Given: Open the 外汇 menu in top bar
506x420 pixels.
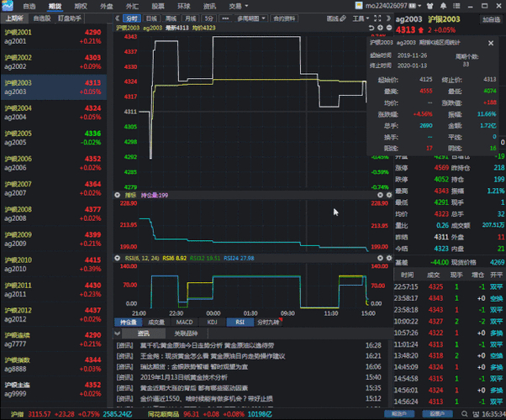Looking at the screenshot, I should (132, 6).
